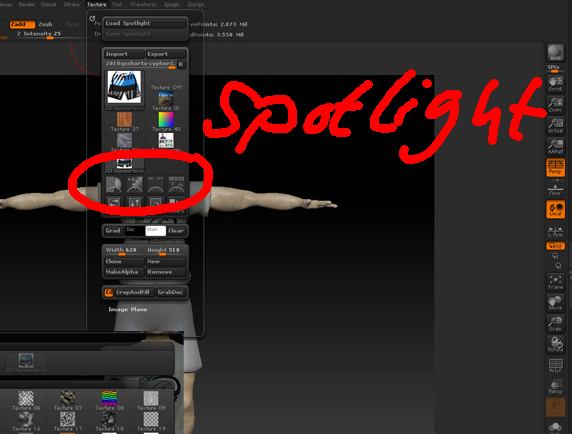Select the Scroll canvas tool

[x=555, y=84]
